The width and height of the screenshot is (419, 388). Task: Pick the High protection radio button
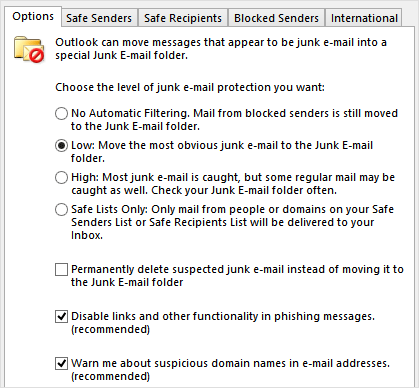[61, 177]
